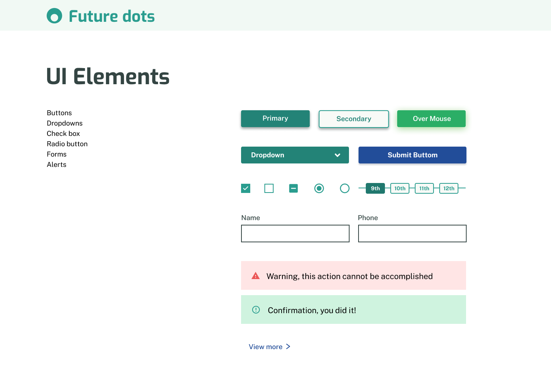
Task: Go to Alerts in the side menu
Action: click(x=57, y=165)
